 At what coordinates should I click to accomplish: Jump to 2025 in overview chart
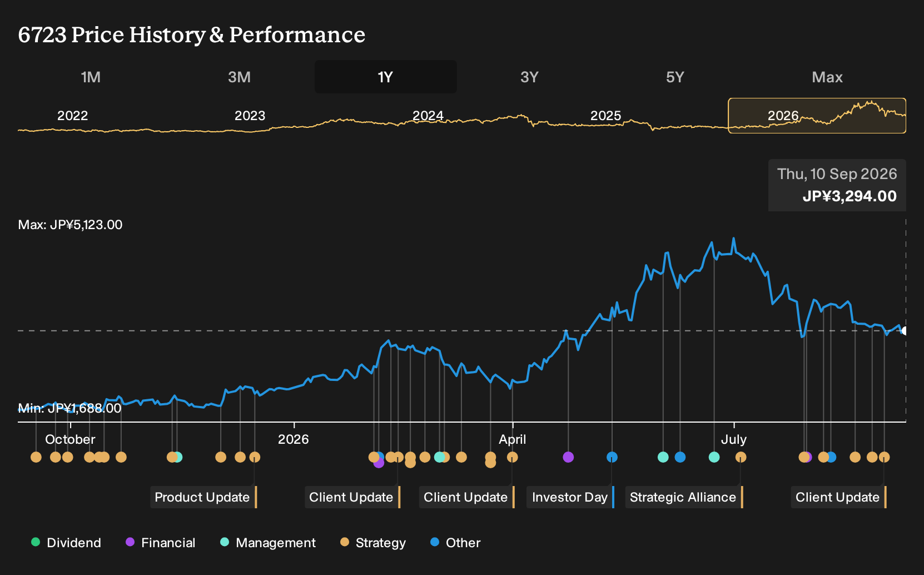(x=605, y=116)
